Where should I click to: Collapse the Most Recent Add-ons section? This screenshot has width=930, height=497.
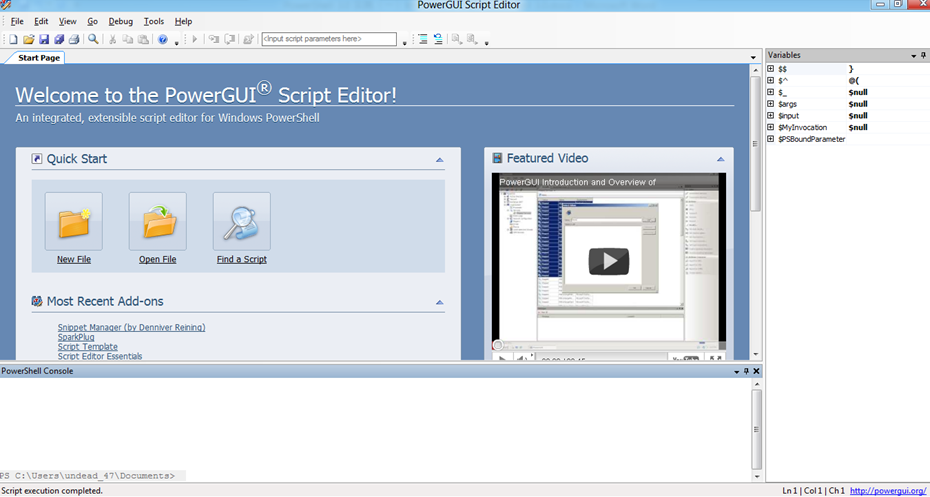[x=439, y=302]
